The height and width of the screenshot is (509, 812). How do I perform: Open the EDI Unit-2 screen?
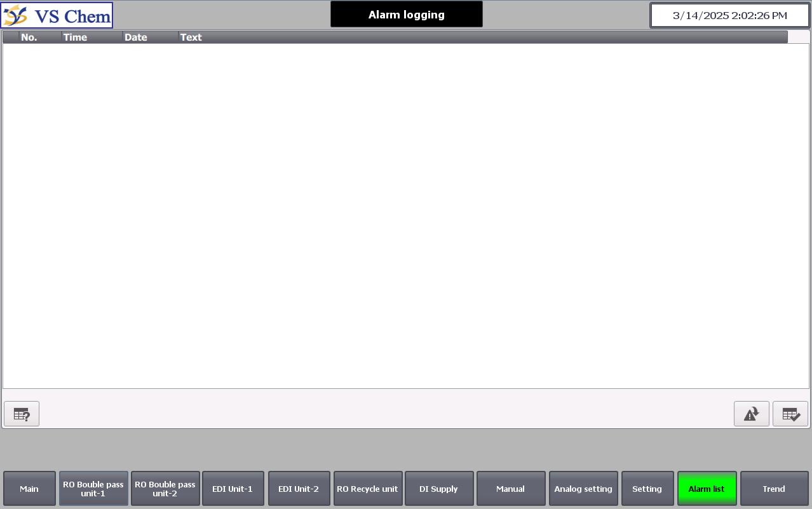click(299, 489)
